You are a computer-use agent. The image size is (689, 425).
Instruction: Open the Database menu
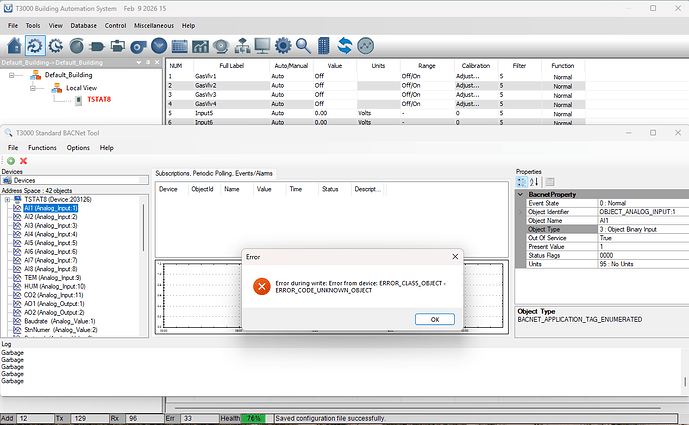point(82,24)
